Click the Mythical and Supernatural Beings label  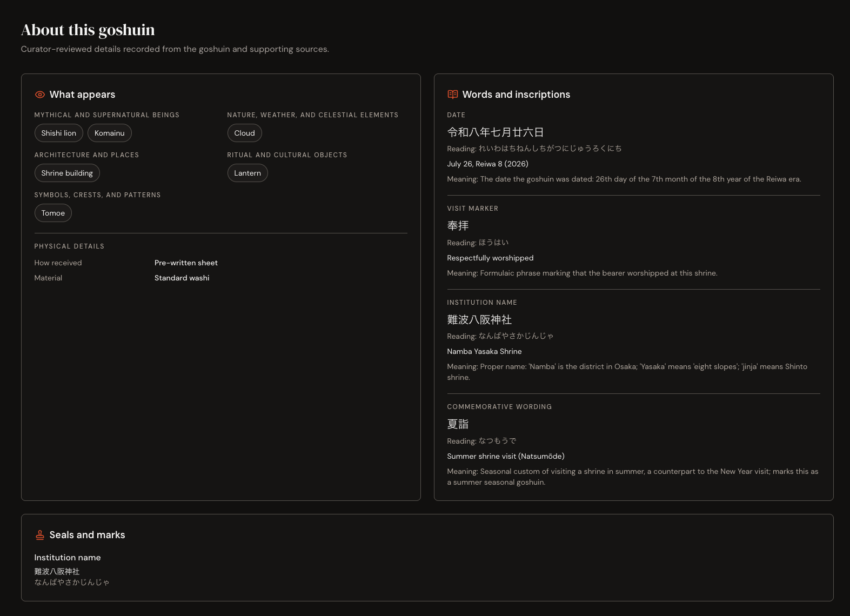coord(107,115)
